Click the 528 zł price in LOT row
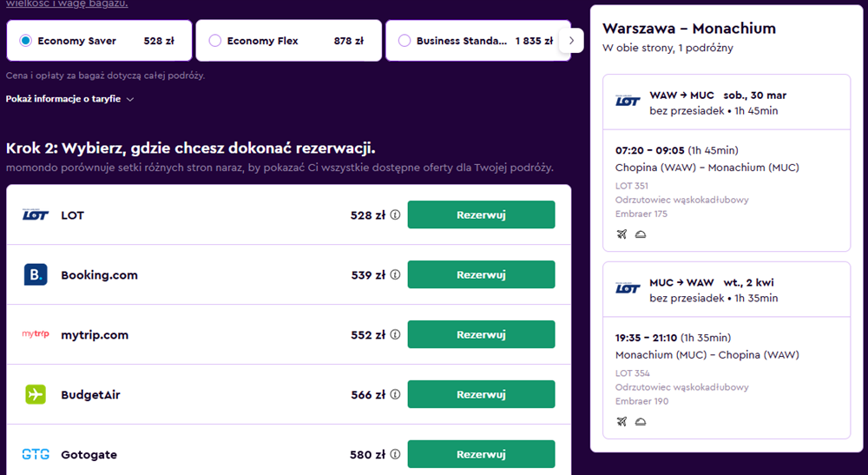This screenshot has height=475, width=868. tap(367, 215)
